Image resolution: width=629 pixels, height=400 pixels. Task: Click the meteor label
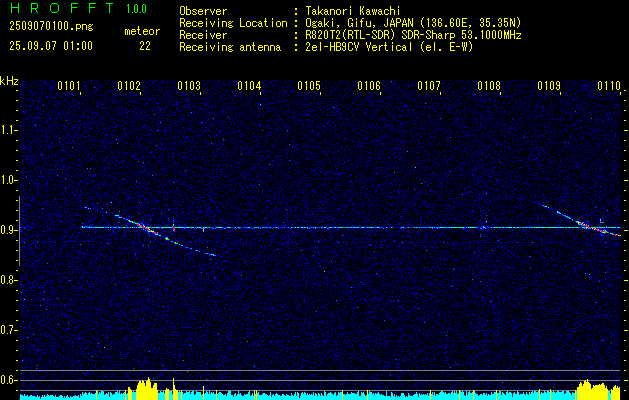(142, 31)
